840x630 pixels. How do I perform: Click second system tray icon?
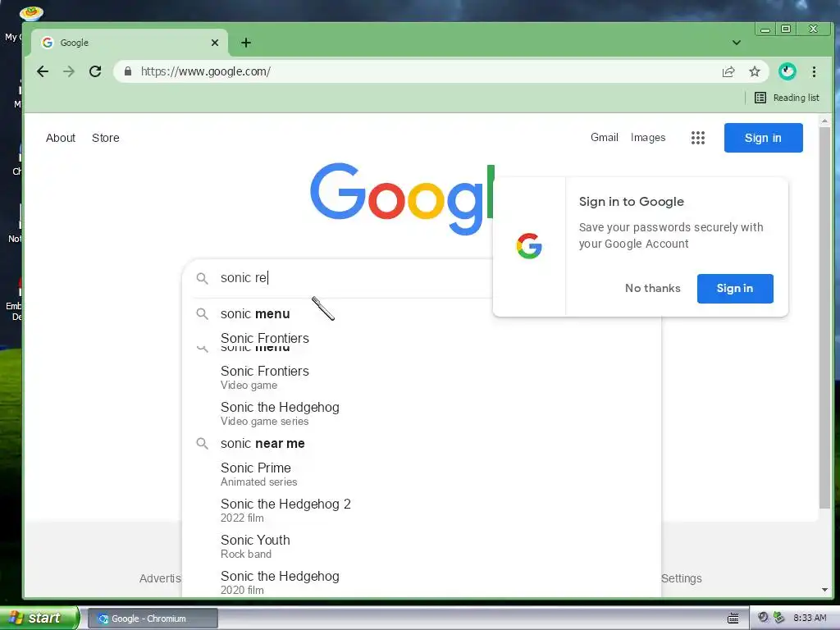778,618
